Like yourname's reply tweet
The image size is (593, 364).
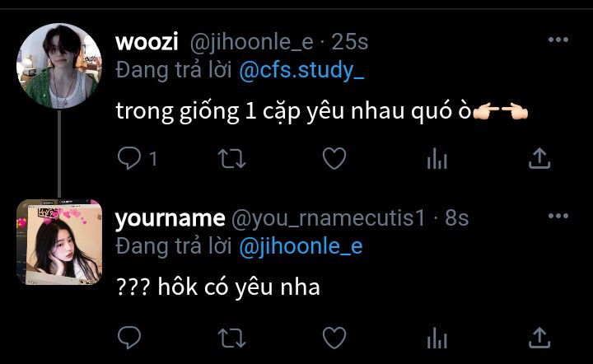click(334, 338)
